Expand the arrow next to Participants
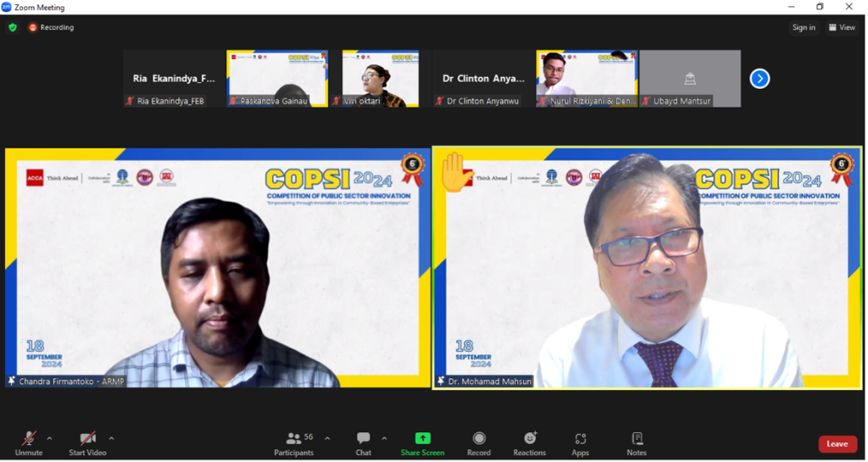This screenshot has width=868, height=462. pos(327,438)
